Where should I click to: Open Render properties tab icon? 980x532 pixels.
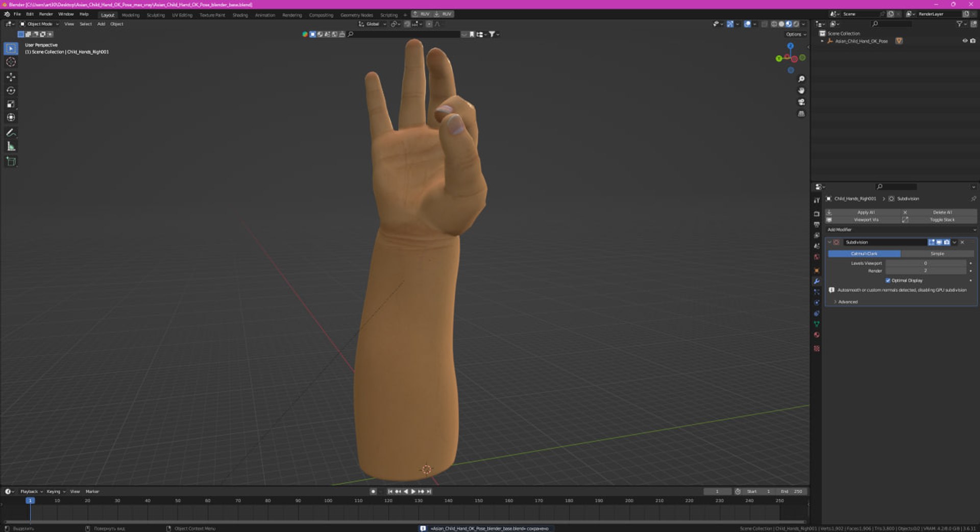point(817,214)
